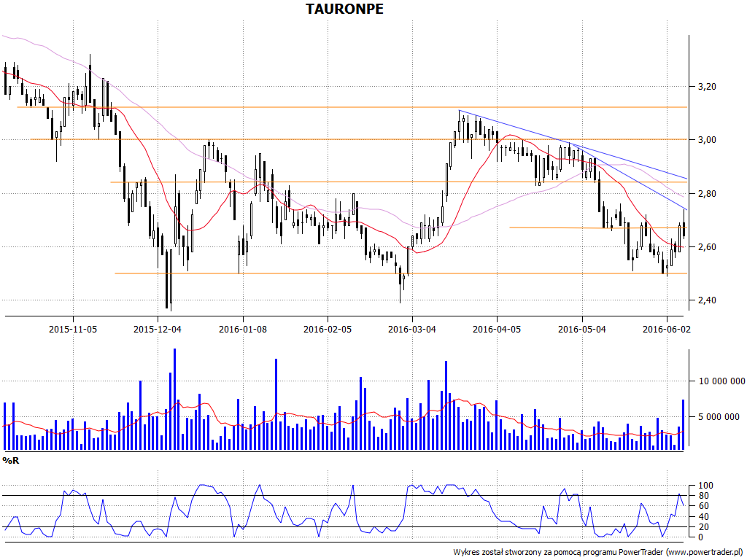Click the last volume bar in June 2016
Screen dimensions: 747x560
pyautogui.click(x=683, y=425)
